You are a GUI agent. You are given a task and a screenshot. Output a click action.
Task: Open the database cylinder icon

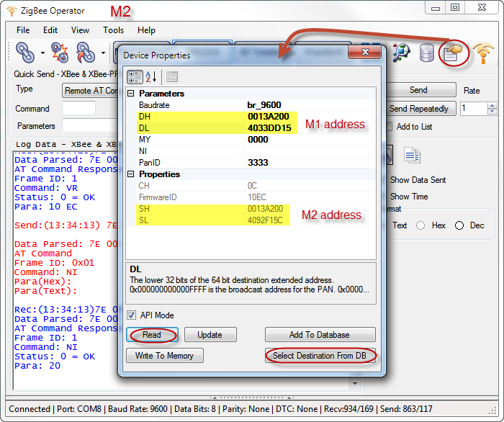426,53
